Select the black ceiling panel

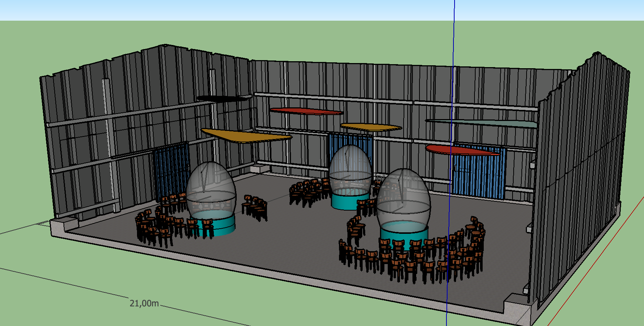[x=222, y=98]
